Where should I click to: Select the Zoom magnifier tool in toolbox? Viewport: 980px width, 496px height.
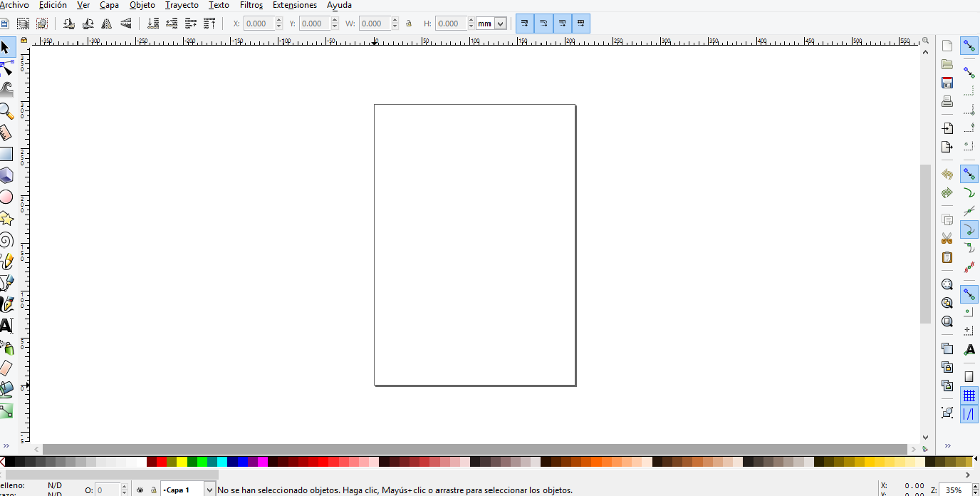[6, 111]
